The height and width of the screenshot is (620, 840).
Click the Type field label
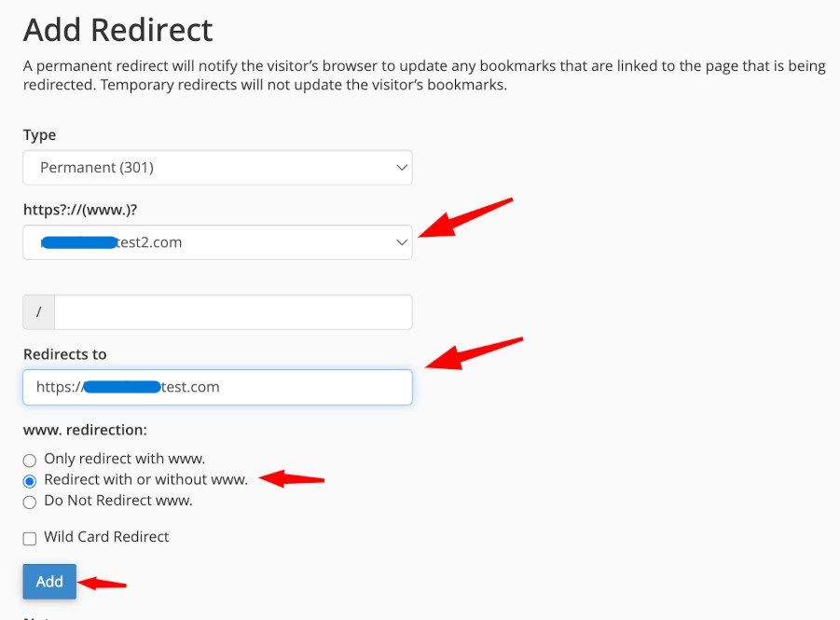pyautogui.click(x=39, y=135)
